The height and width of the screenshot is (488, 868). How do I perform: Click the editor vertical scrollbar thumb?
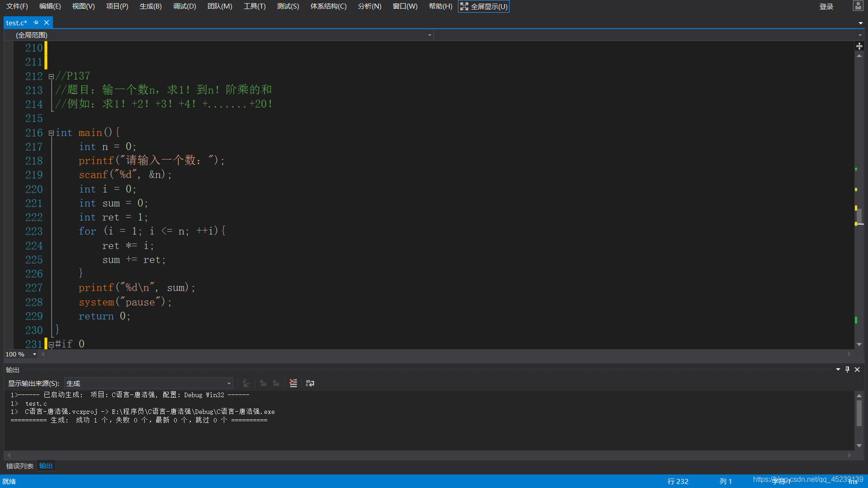(859, 217)
